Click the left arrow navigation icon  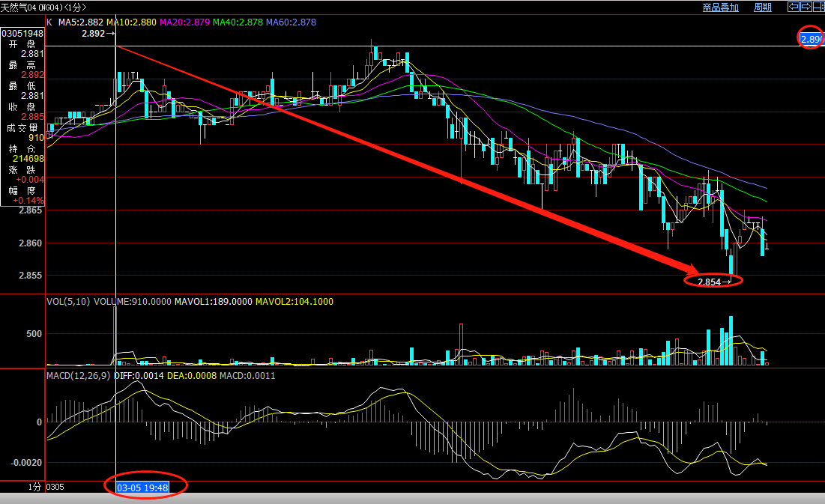(793, 7)
